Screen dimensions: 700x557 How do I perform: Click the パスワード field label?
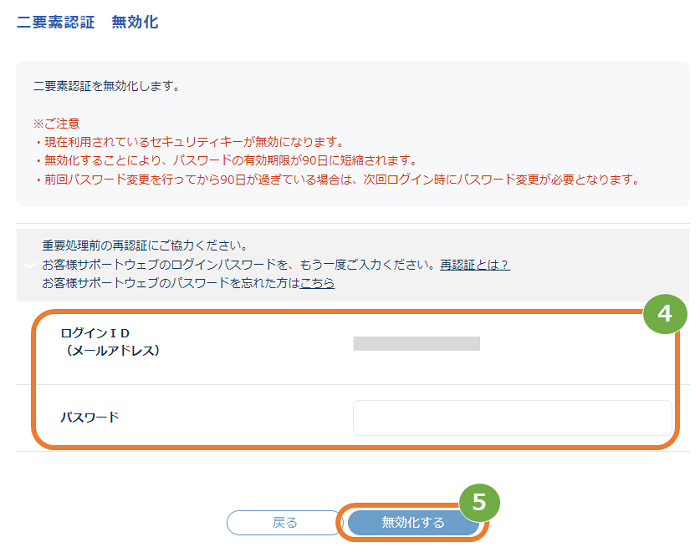pos(90,418)
